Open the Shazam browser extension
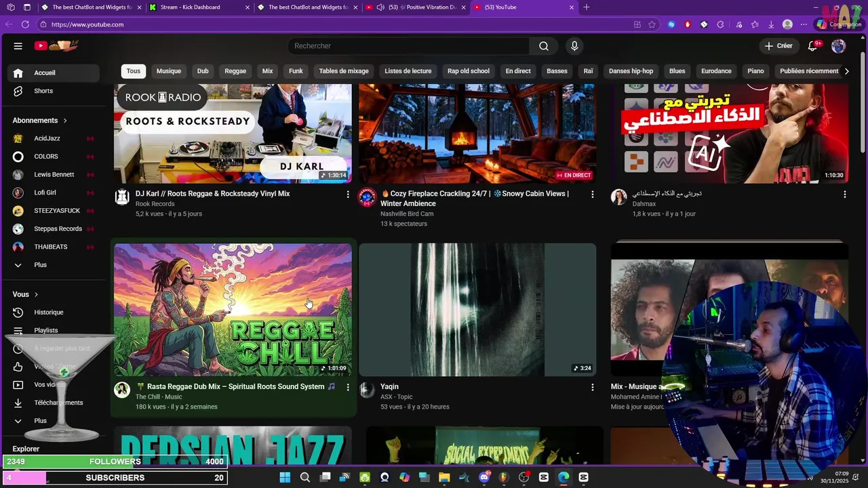This screenshot has width=868, height=488. pos(671,24)
